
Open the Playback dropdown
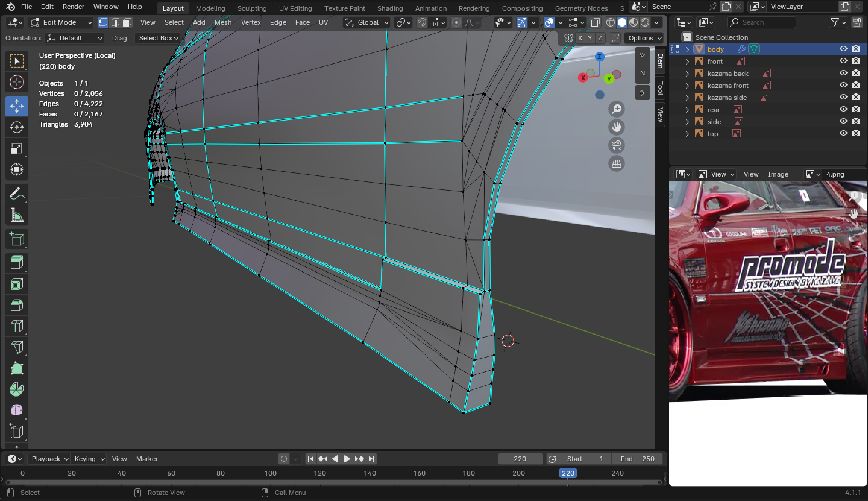click(x=49, y=459)
